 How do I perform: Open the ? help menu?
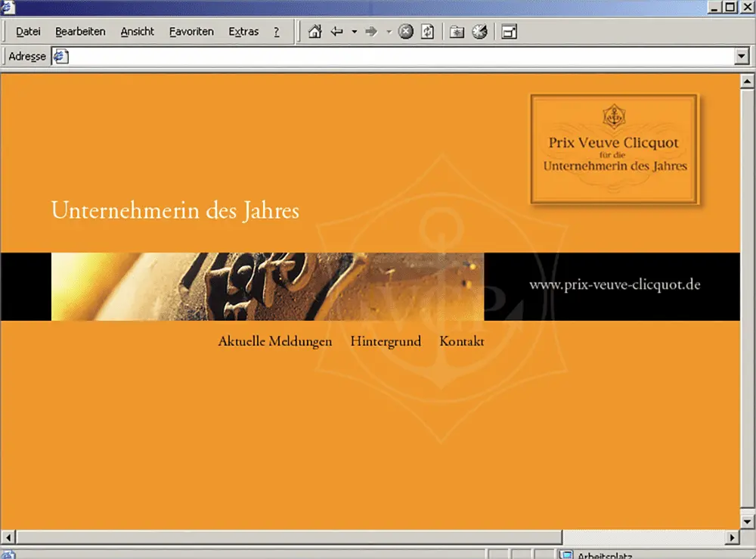pos(276,32)
